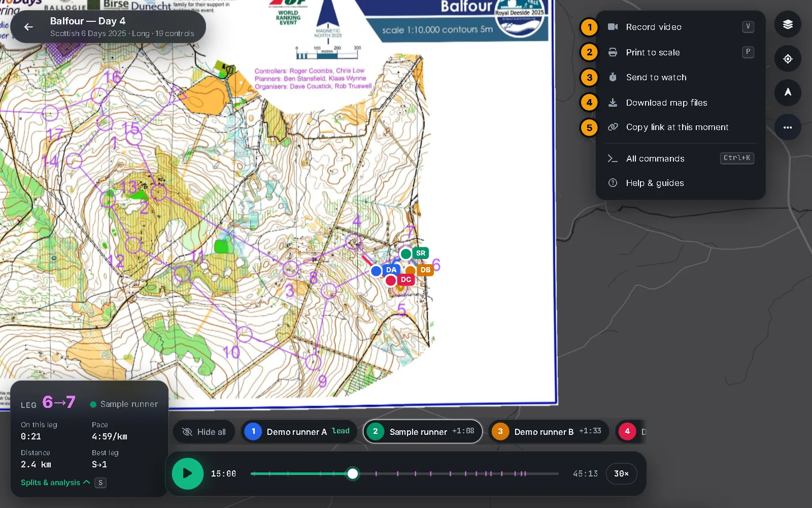Click the 45:13 total duration readout
This screenshot has width=812, height=508.
(x=585, y=474)
